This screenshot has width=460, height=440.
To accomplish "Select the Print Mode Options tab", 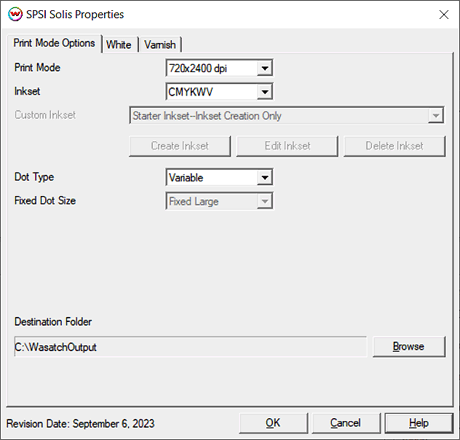I will [54, 43].
